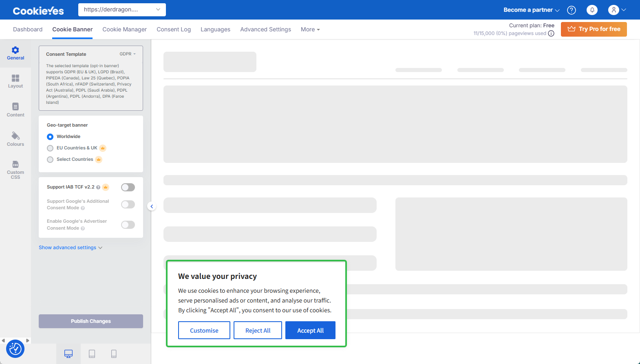This screenshot has height=364, width=640.
Task: Open the More menu
Action: (x=310, y=29)
